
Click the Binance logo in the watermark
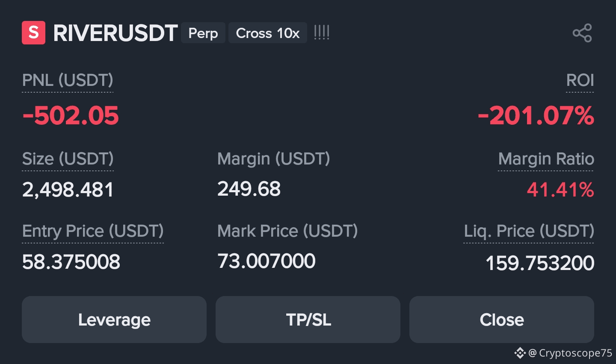(520, 353)
